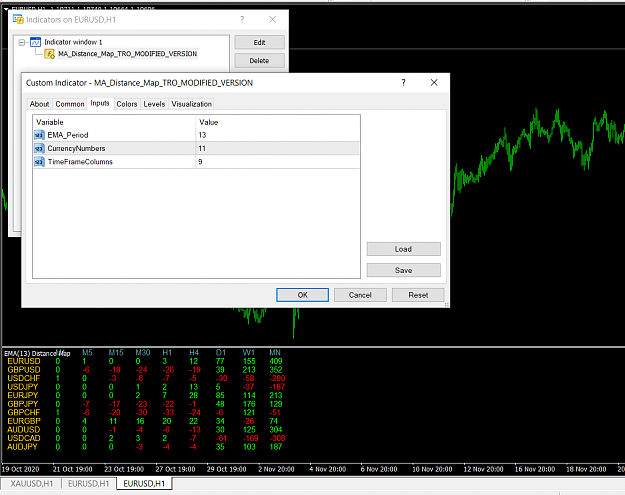Click the EMA_Period variable name

68,135
